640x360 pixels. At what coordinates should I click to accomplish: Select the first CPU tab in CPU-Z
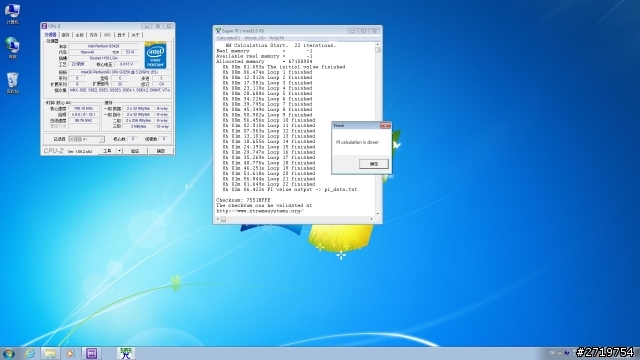click(51, 35)
